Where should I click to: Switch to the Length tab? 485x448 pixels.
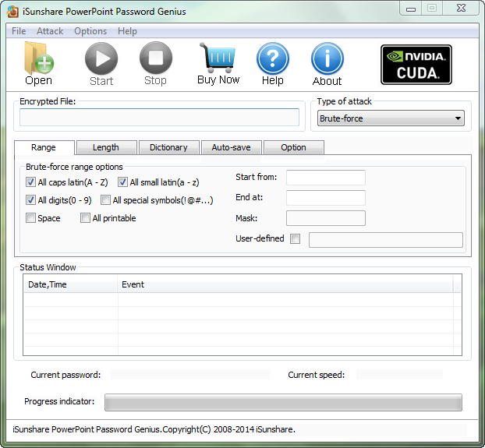click(106, 147)
